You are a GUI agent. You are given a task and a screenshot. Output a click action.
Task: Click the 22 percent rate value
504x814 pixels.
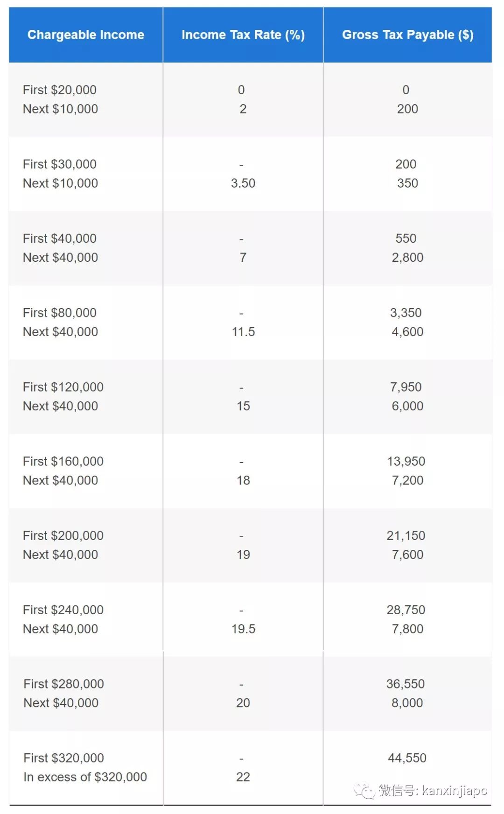pyautogui.click(x=243, y=777)
